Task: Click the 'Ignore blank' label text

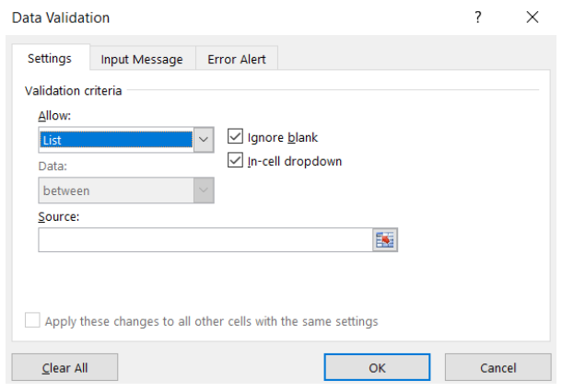Action: (x=283, y=137)
